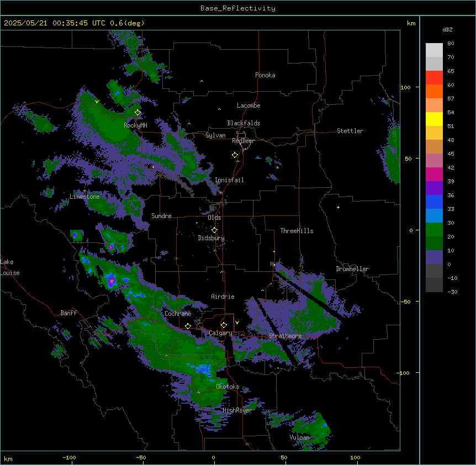This screenshot has height=465, width=476.
Task: Click the ThreeHills city label
Action: [x=297, y=231]
